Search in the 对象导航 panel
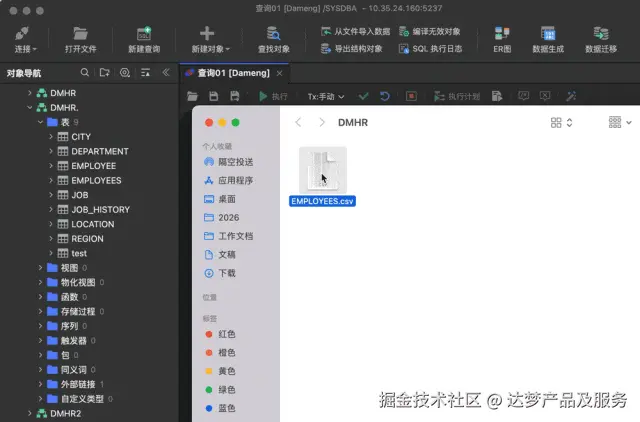The width and height of the screenshot is (640, 422). pos(84,73)
